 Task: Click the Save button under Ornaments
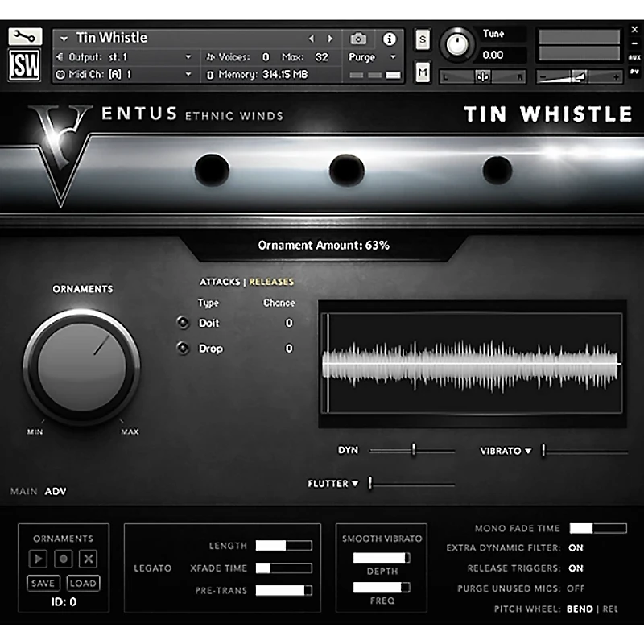tap(43, 583)
